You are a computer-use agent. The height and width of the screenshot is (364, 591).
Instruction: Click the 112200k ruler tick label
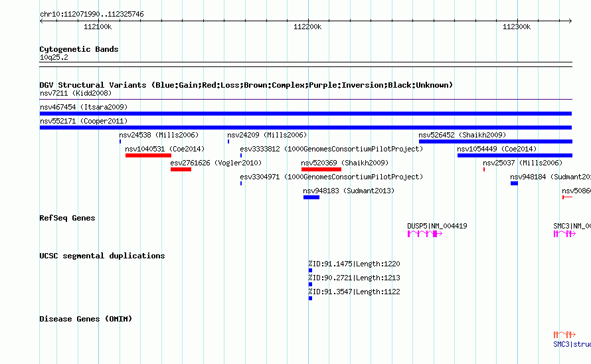tap(307, 27)
